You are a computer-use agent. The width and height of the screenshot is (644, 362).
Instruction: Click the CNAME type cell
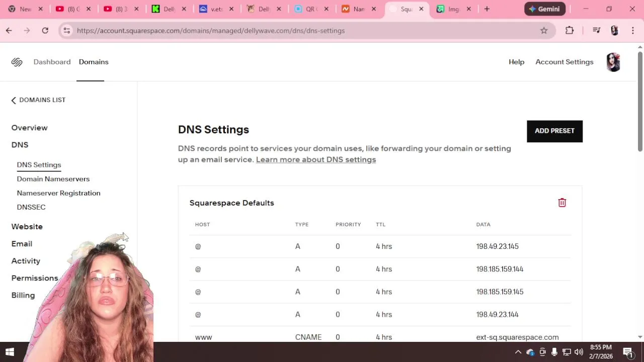point(308,337)
